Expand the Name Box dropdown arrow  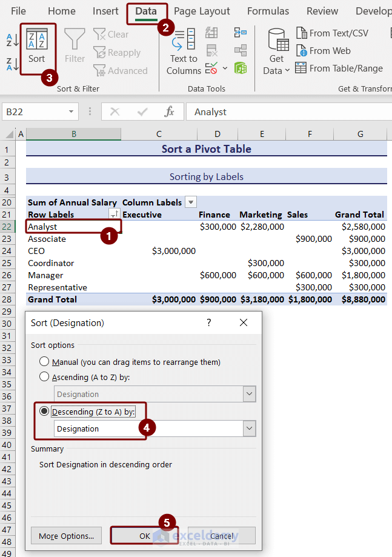click(x=71, y=112)
